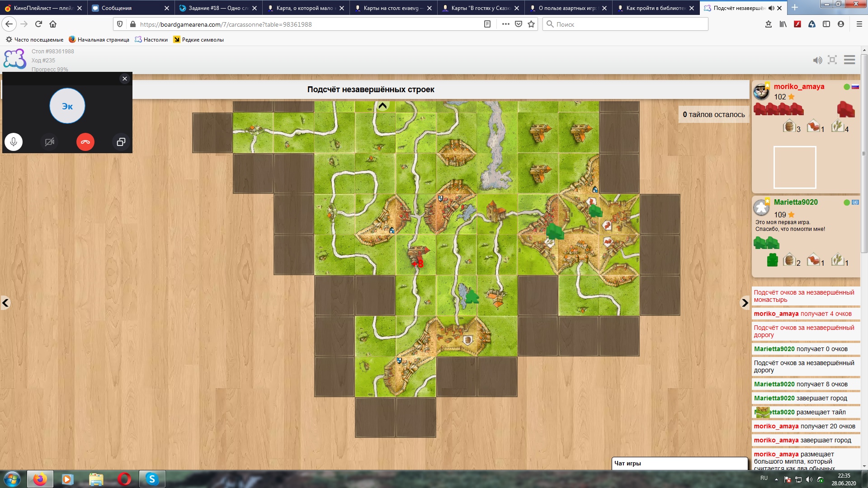This screenshot has width=868, height=488.
Task: Open the Чат игры chat bar
Action: (679, 464)
